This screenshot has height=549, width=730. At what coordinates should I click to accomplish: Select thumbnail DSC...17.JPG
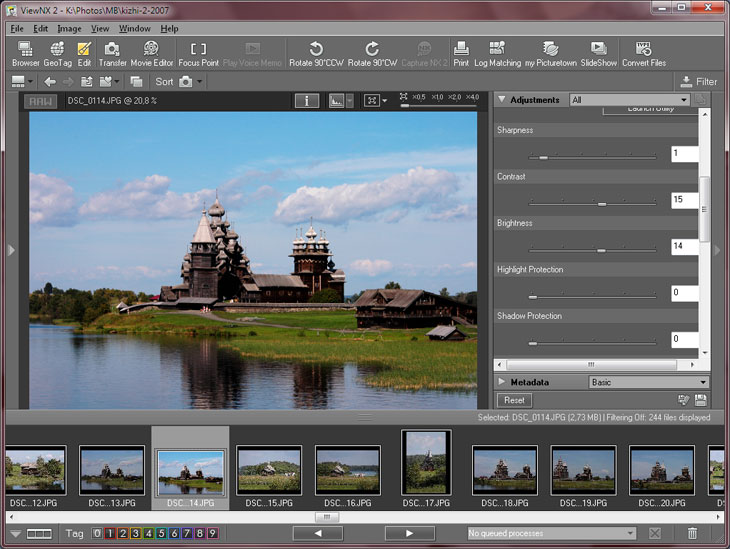pyautogui.click(x=426, y=469)
